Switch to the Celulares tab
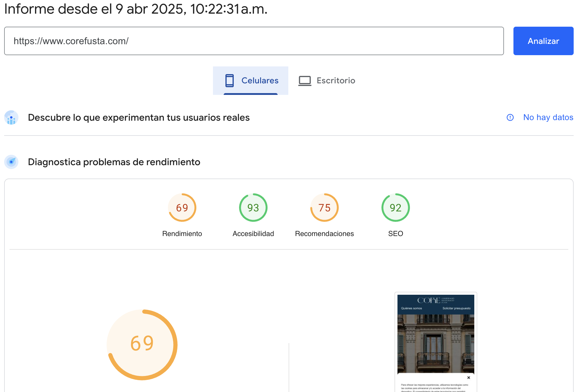 [260, 81]
